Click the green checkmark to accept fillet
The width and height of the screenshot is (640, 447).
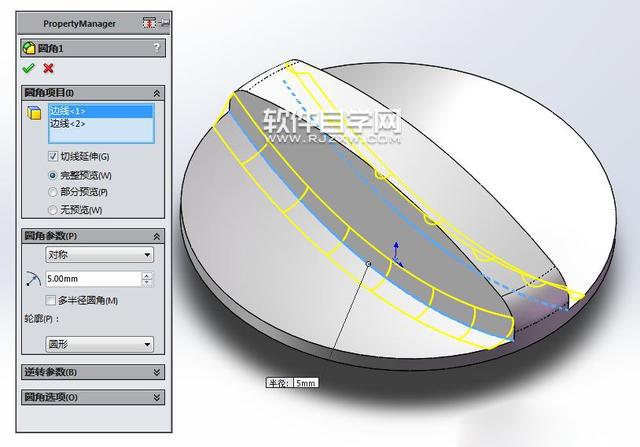click(x=28, y=68)
